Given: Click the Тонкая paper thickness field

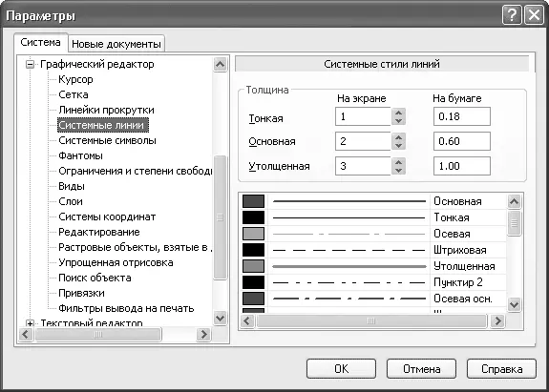Looking at the screenshot, I should [x=462, y=116].
